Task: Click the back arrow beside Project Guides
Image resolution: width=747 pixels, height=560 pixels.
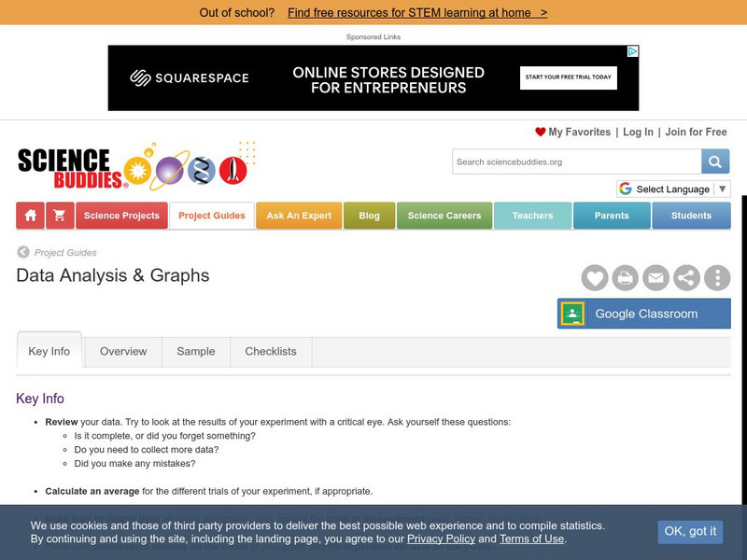Action: [x=23, y=252]
